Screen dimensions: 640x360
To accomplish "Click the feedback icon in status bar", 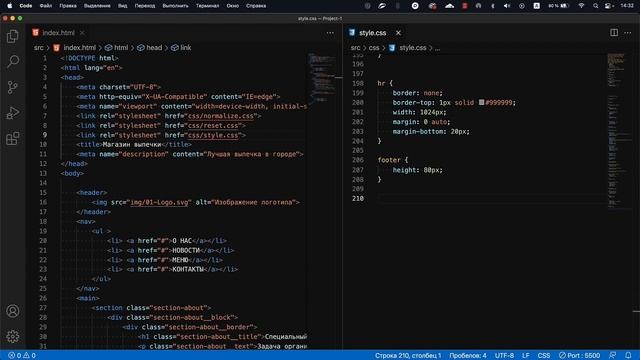I will point(613,356).
